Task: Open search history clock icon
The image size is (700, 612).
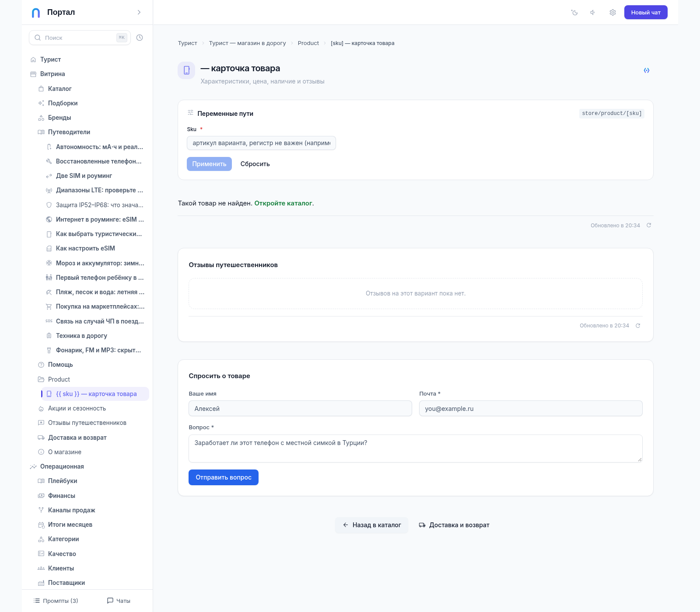Action: pyautogui.click(x=140, y=38)
